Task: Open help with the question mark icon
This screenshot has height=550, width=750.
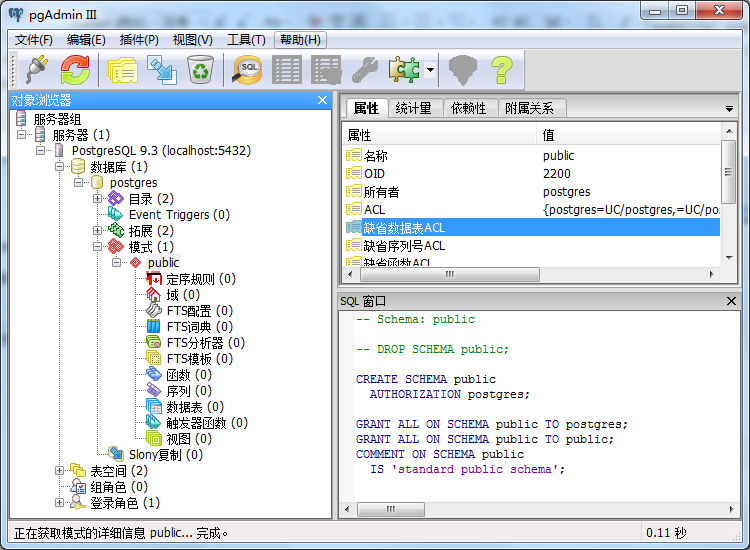Action: 502,70
